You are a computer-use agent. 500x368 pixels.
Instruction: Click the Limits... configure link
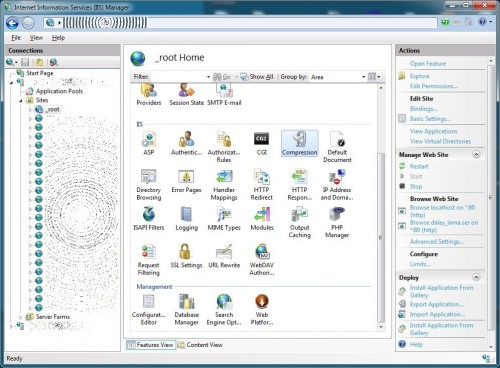pos(420,264)
